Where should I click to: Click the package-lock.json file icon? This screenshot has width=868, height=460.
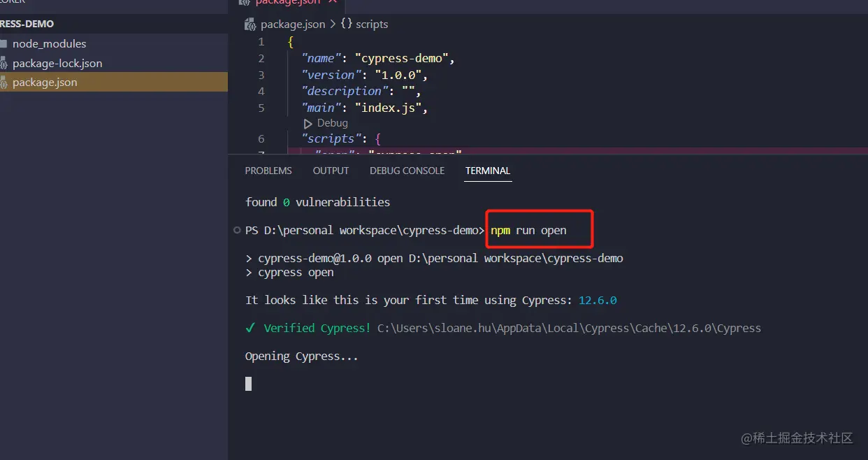coord(3,63)
